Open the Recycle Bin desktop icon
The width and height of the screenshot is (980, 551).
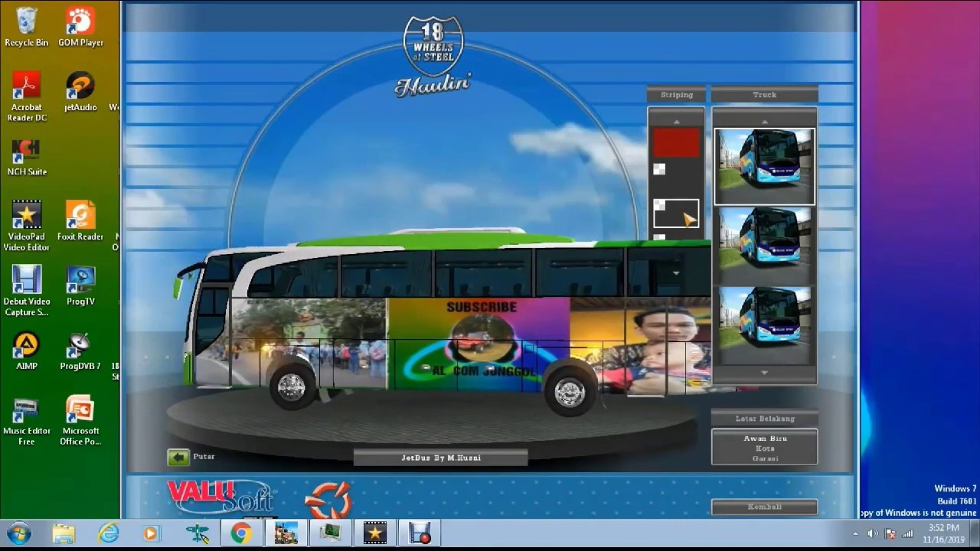click(26, 28)
